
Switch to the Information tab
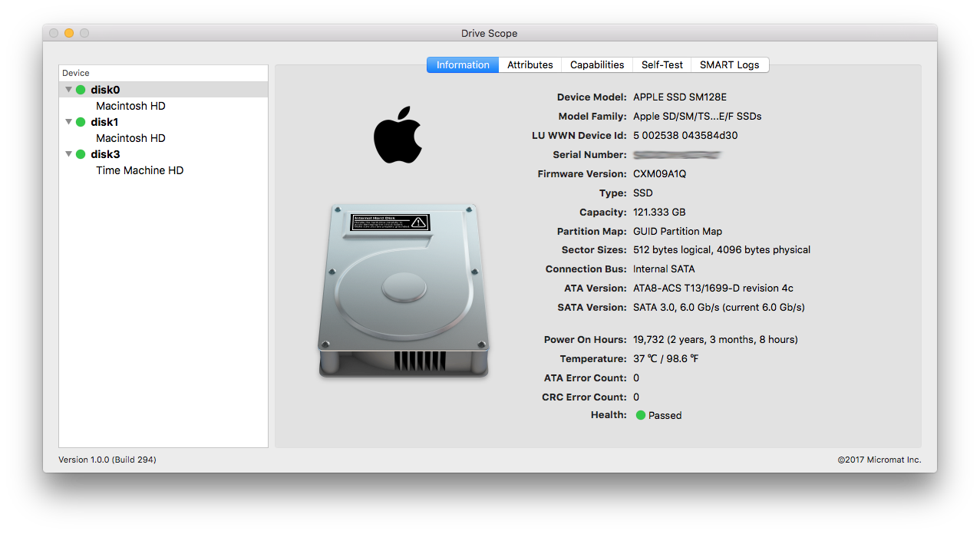[x=463, y=65]
